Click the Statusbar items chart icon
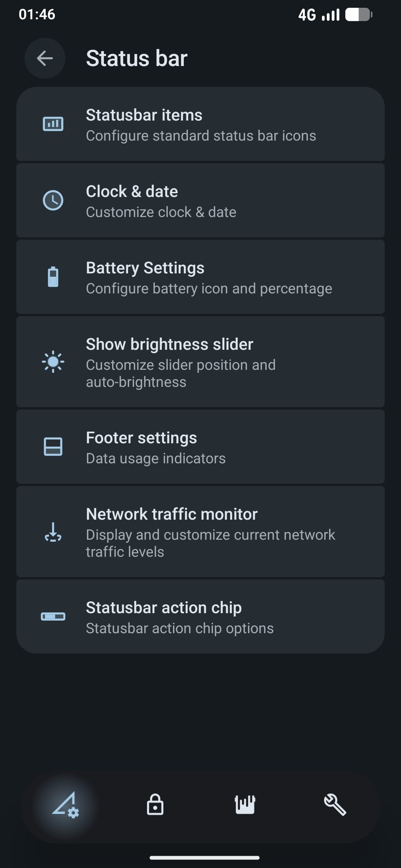The width and height of the screenshot is (401, 868). click(x=53, y=124)
